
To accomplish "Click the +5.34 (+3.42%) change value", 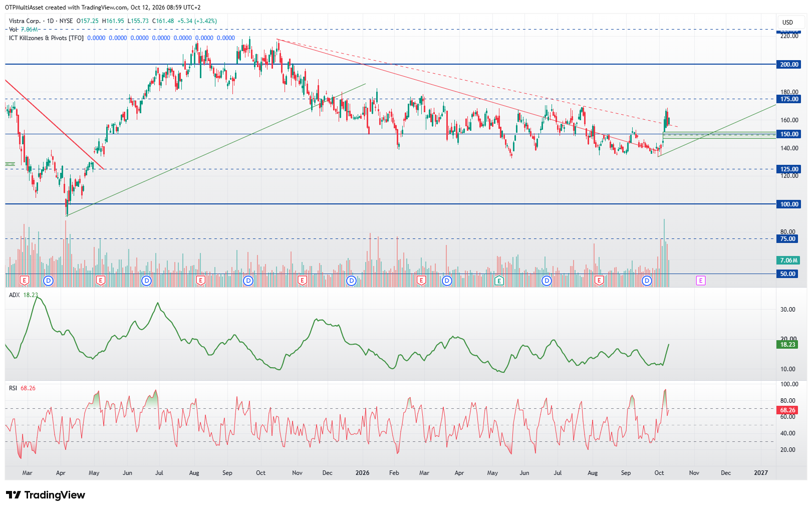I will pos(197,21).
